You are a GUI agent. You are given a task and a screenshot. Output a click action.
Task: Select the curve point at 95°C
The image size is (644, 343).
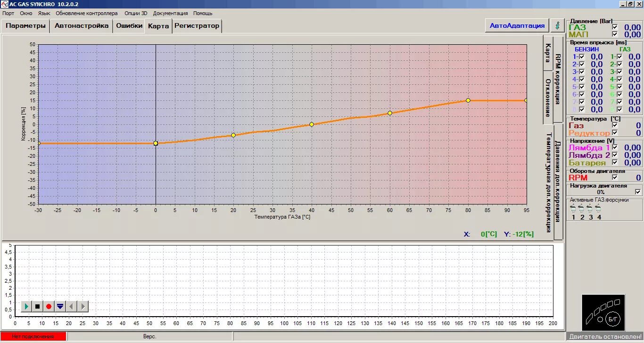tap(526, 100)
